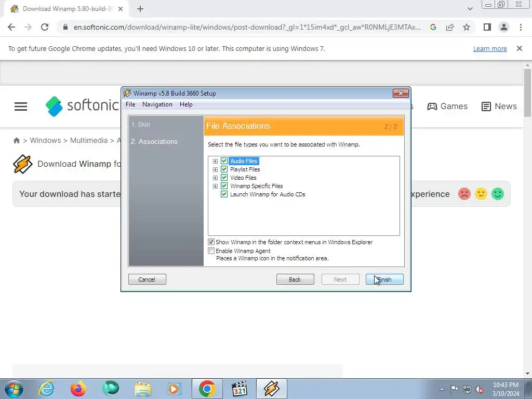532x399 pixels.
Task: Toggle Launch Winamp for Audio CDs checkbox
Action: [224, 194]
